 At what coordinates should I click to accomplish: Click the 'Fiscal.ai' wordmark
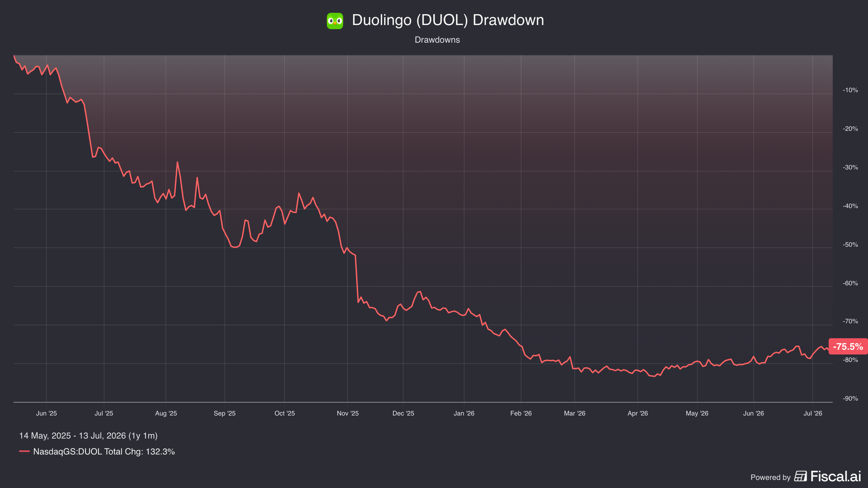(836, 476)
